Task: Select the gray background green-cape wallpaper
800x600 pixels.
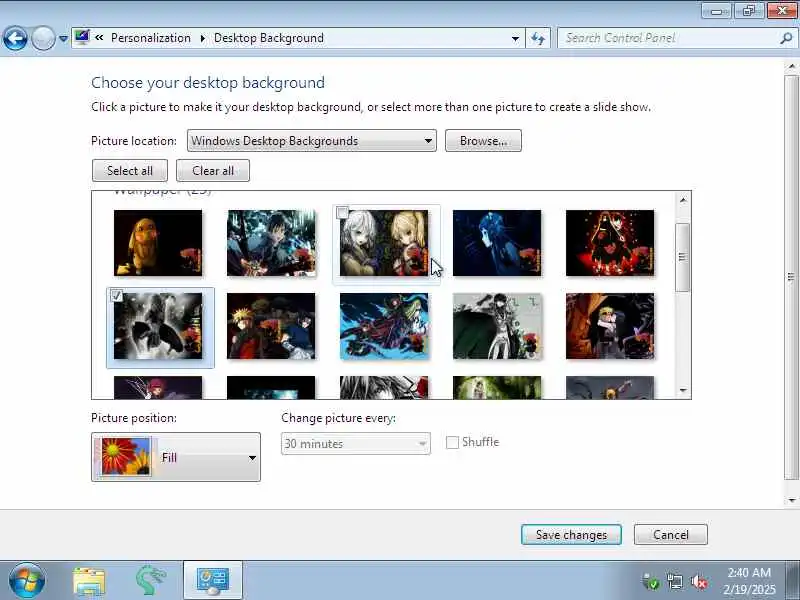Action: click(497, 326)
